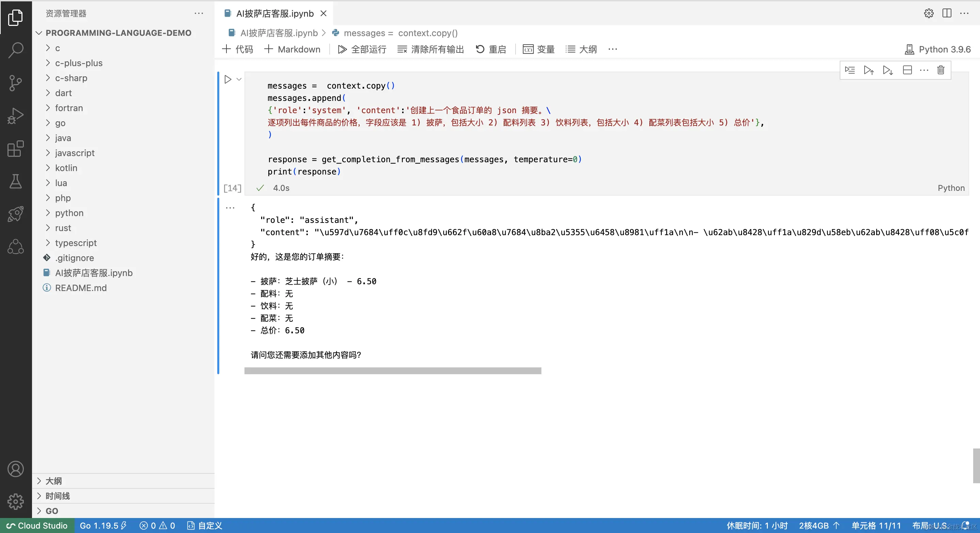This screenshot has width=980, height=533.
Task: Click 全部运行 to run all cells
Action: point(362,49)
